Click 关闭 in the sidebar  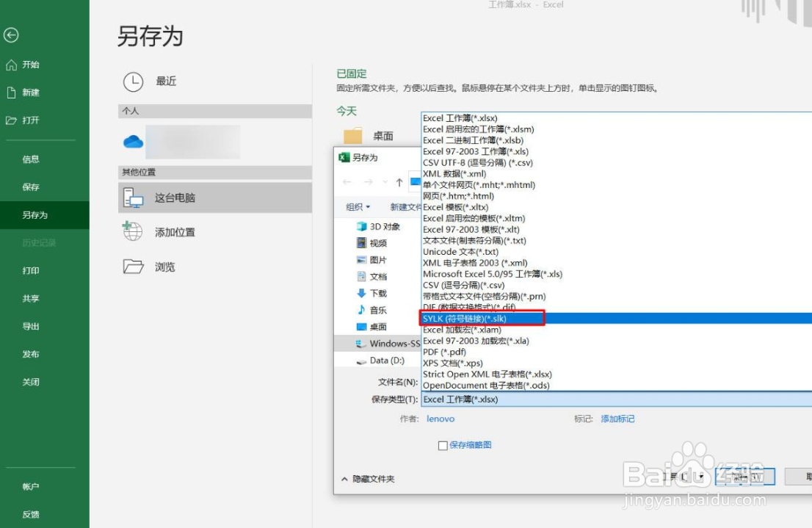31,382
